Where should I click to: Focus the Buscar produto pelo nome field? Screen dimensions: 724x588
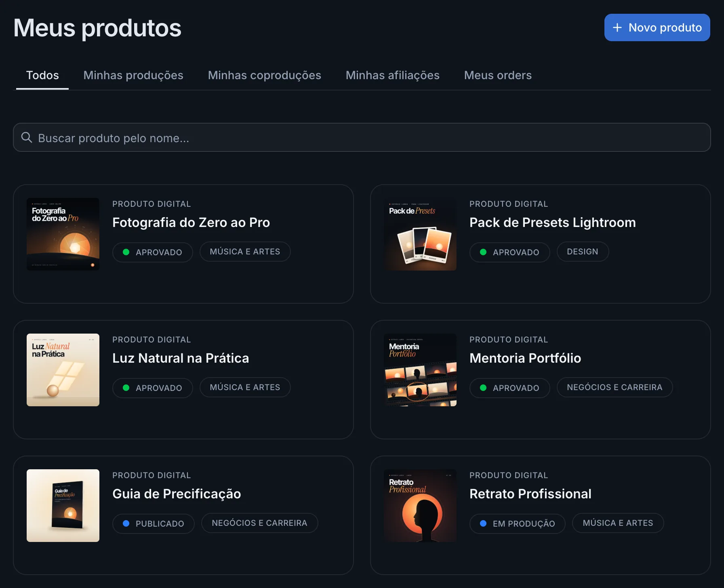tap(362, 137)
